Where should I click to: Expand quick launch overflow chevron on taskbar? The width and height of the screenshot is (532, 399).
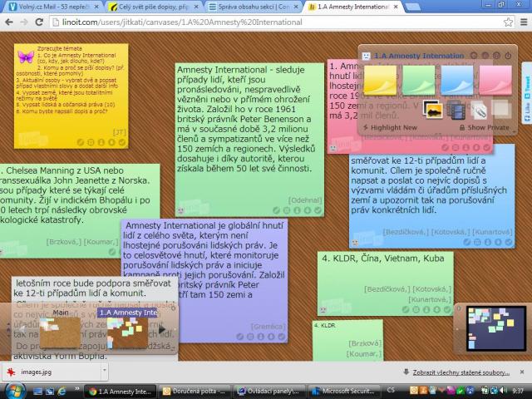pyautogui.click(x=77, y=388)
